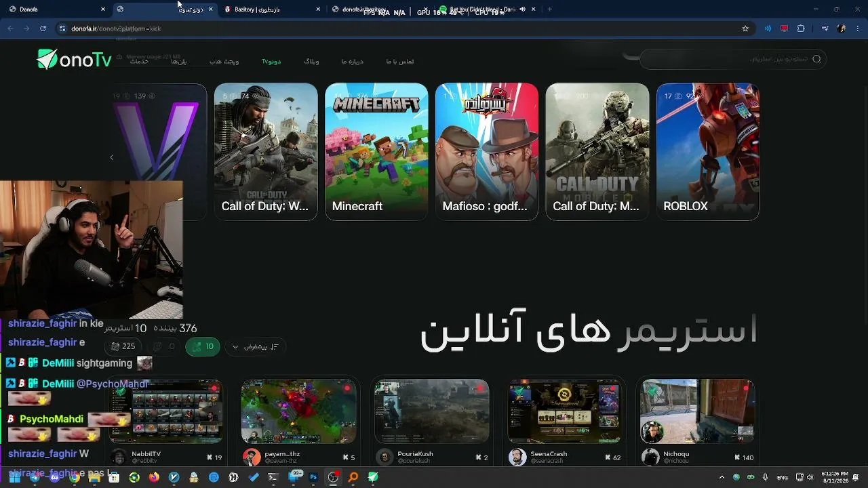Bookmark this page with the star icon

pyautogui.click(x=745, y=28)
